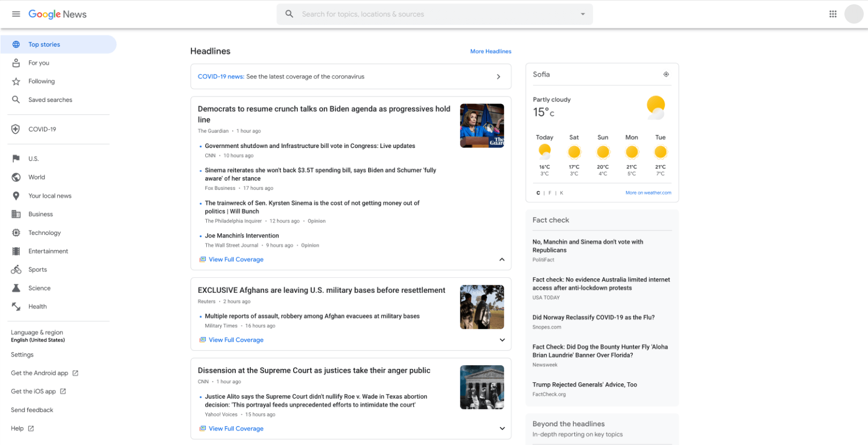868x445 pixels.
Task: Collapse the Democrats story coverage
Action: pyautogui.click(x=502, y=259)
